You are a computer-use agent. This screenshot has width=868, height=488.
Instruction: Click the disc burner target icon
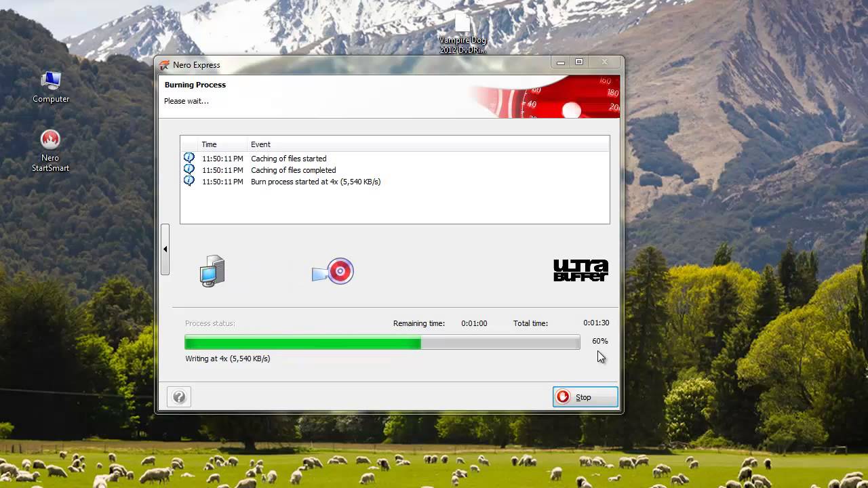point(333,271)
